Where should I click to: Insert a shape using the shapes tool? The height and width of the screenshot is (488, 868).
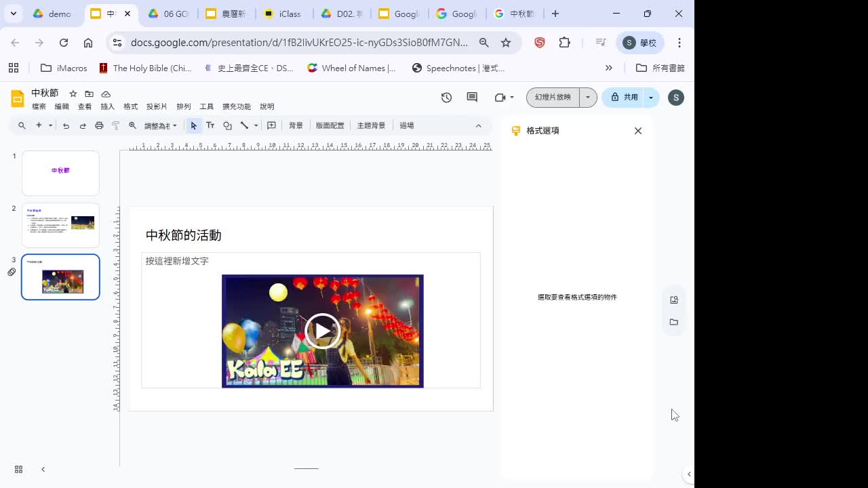coord(227,125)
